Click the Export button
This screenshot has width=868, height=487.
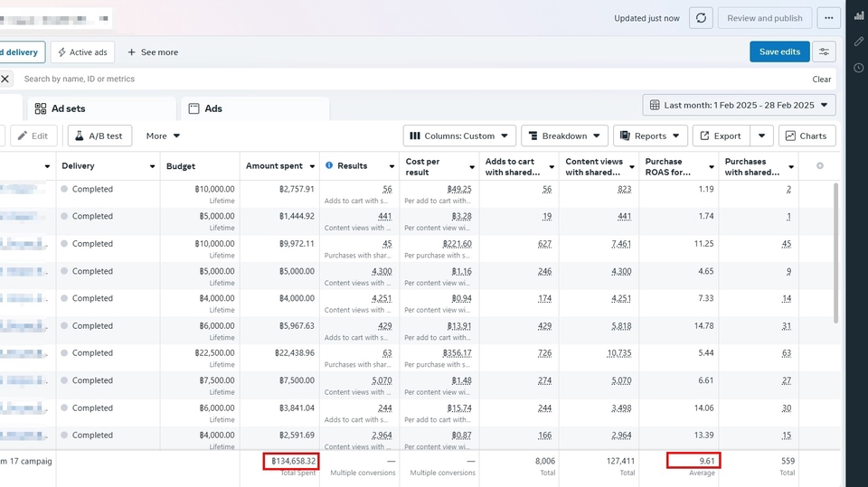point(721,136)
